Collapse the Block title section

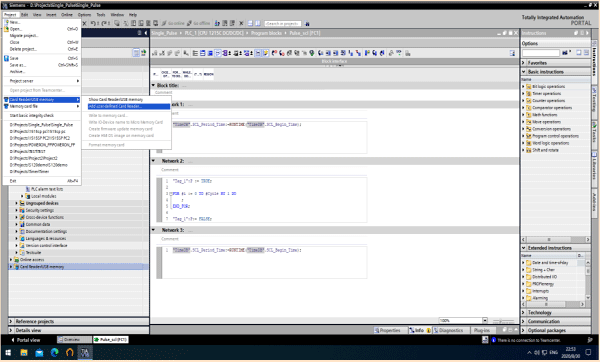153,85
